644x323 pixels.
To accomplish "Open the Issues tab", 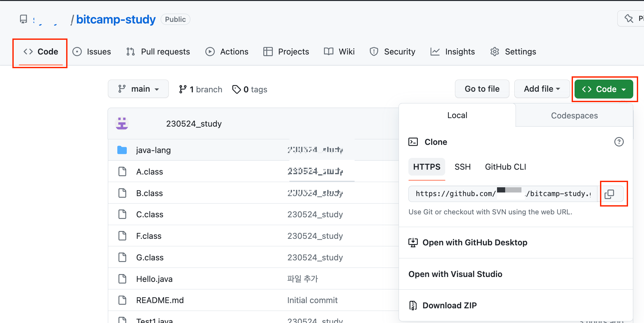I will tap(92, 52).
